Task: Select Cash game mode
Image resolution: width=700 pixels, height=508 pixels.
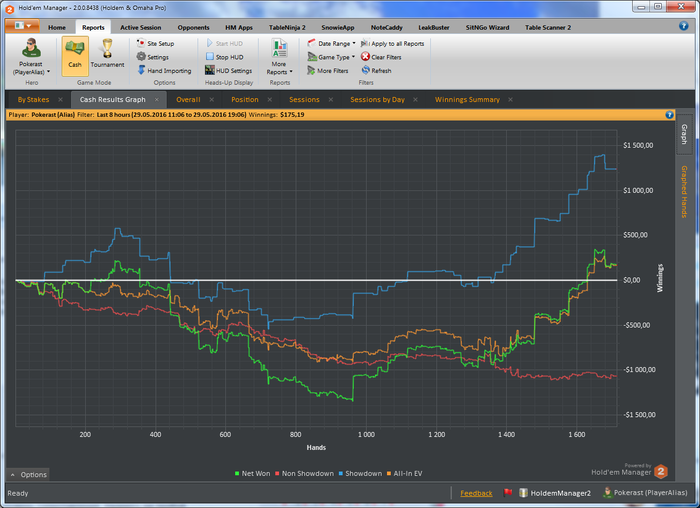Action: (75, 56)
